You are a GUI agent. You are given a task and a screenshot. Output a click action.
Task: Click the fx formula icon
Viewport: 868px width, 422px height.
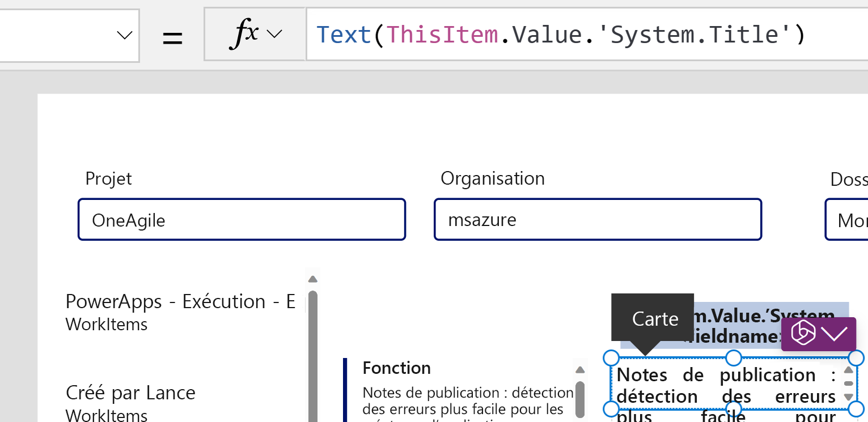[x=244, y=34]
